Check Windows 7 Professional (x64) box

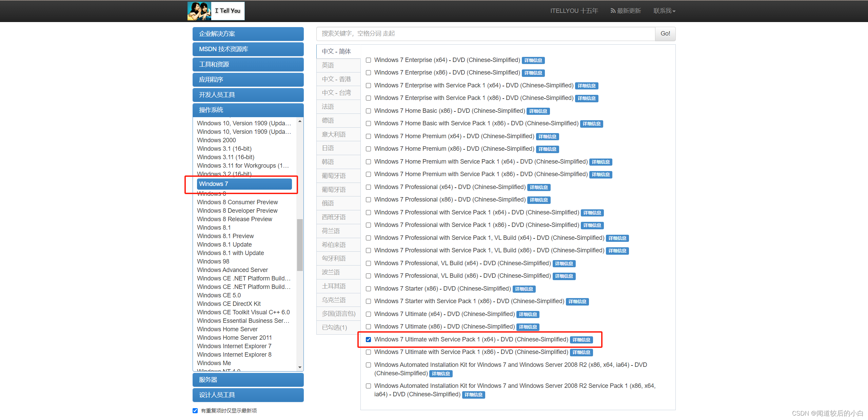[368, 187]
